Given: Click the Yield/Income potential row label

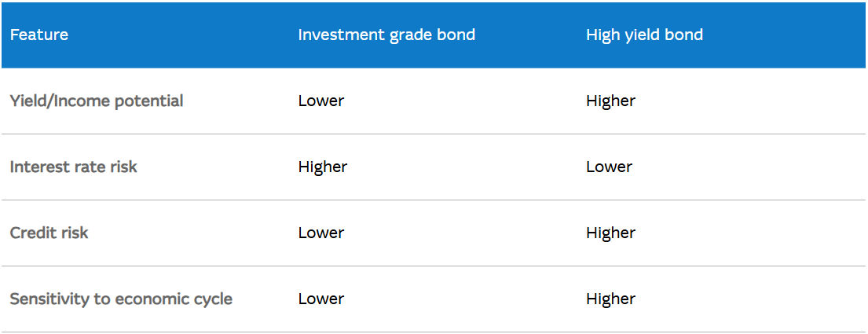Looking at the screenshot, I should [x=97, y=101].
